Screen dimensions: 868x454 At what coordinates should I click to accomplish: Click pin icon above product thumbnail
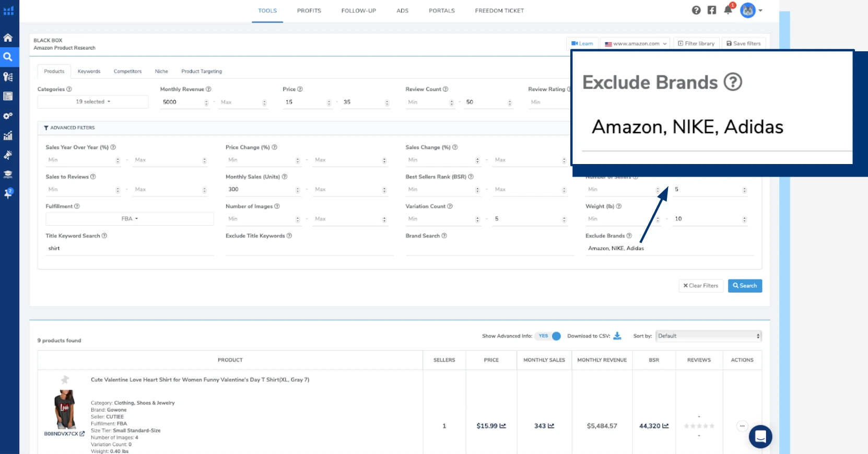coord(65,379)
